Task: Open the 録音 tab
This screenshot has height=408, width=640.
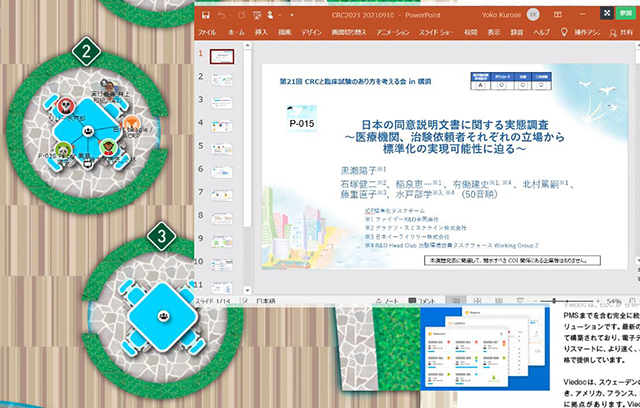Action: (517, 32)
